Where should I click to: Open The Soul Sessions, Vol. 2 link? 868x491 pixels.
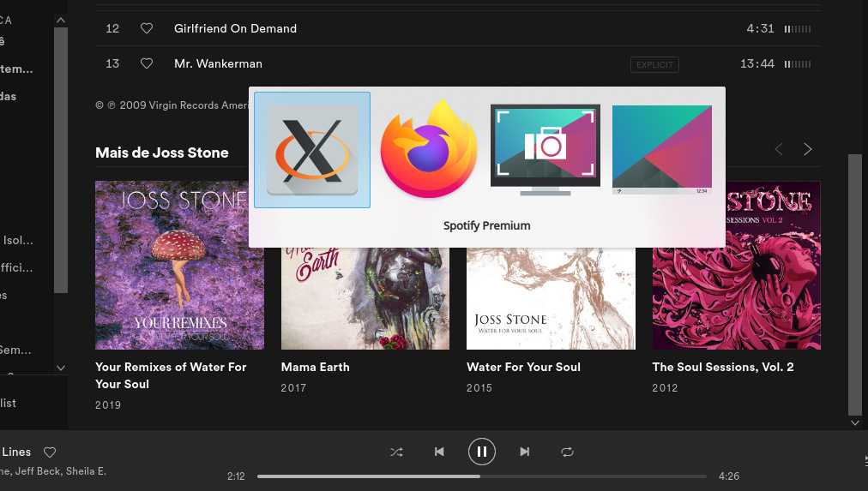[x=723, y=367]
